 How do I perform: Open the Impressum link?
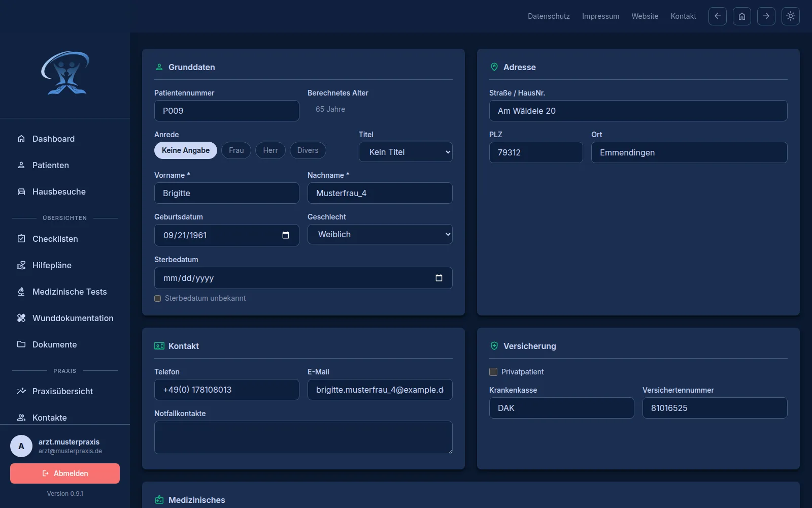600,16
